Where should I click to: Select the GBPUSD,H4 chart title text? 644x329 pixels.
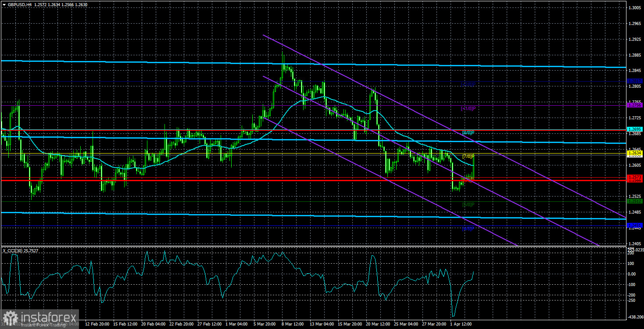[x=19, y=4]
